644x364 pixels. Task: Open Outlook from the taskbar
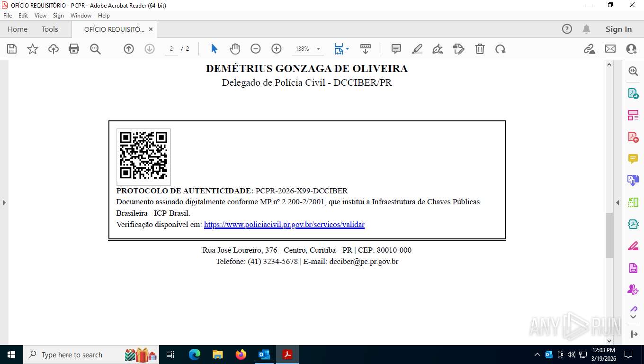point(264,355)
